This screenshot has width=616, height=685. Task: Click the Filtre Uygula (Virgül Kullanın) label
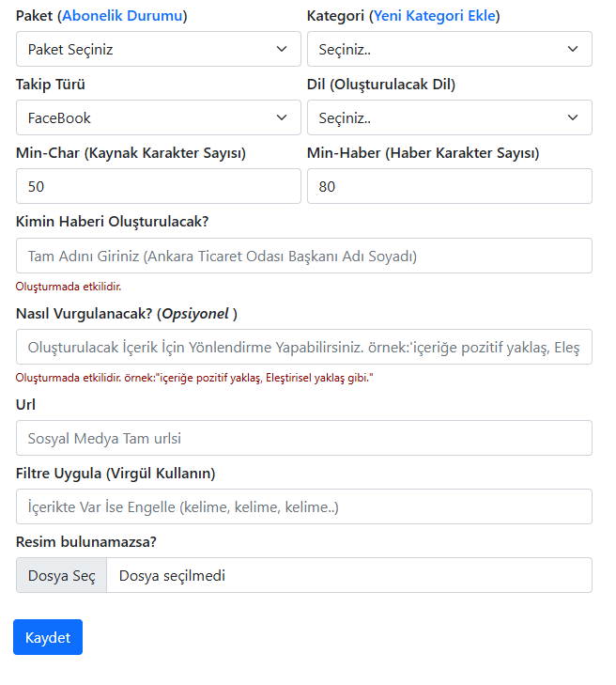click(x=115, y=474)
